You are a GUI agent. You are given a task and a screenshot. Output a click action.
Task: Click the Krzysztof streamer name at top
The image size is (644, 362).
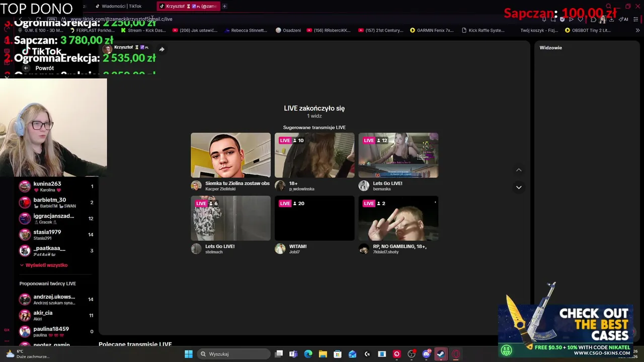tap(123, 47)
